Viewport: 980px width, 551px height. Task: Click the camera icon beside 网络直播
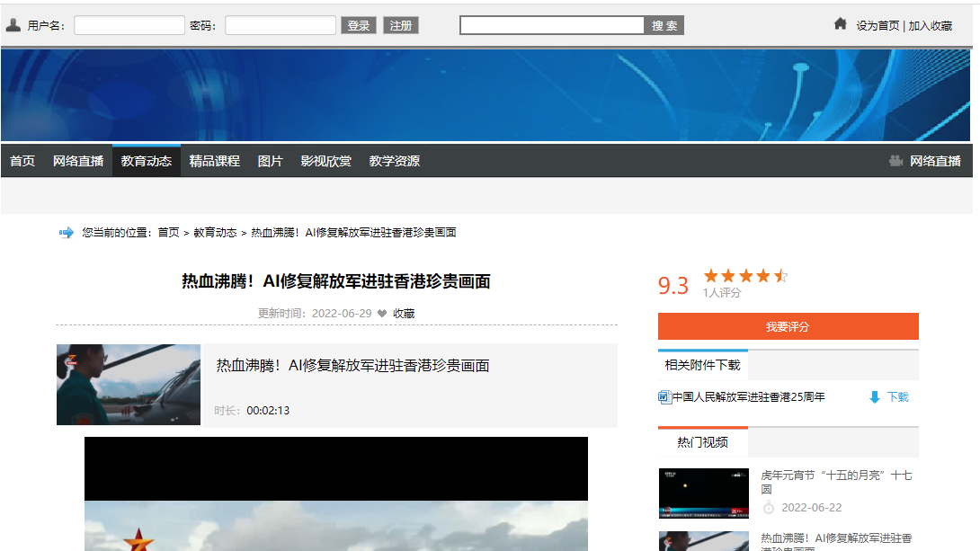(x=895, y=161)
